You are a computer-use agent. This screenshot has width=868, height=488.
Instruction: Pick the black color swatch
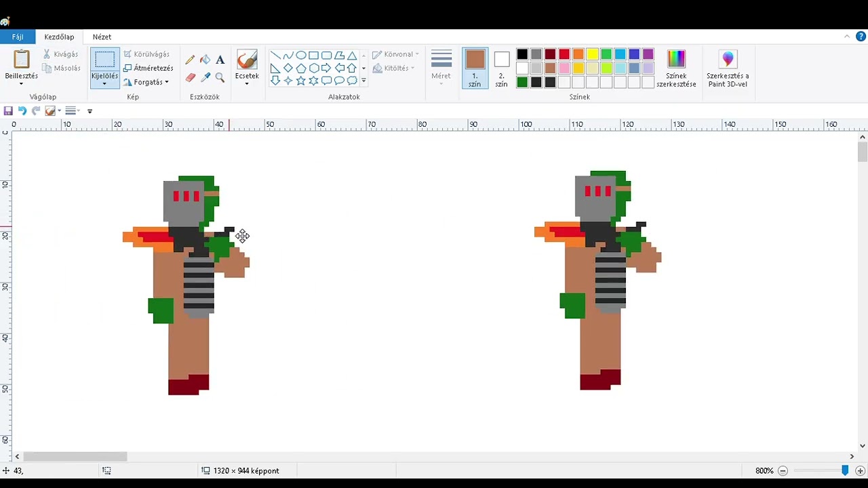(x=522, y=54)
